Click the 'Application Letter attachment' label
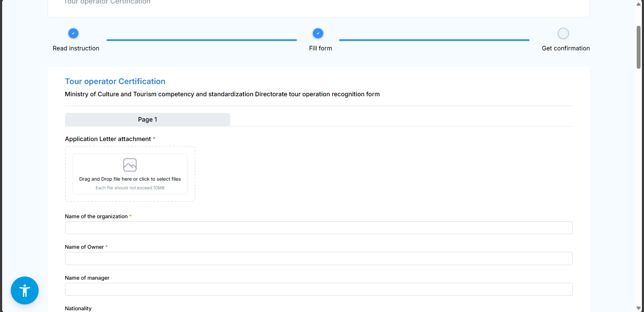The width and height of the screenshot is (644, 312). point(108,139)
